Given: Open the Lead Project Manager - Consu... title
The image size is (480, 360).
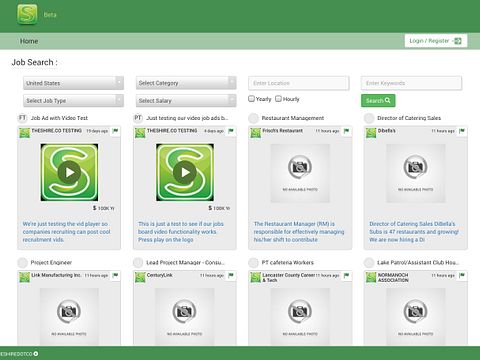Looking at the screenshot, I should click(x=186, y=263).
